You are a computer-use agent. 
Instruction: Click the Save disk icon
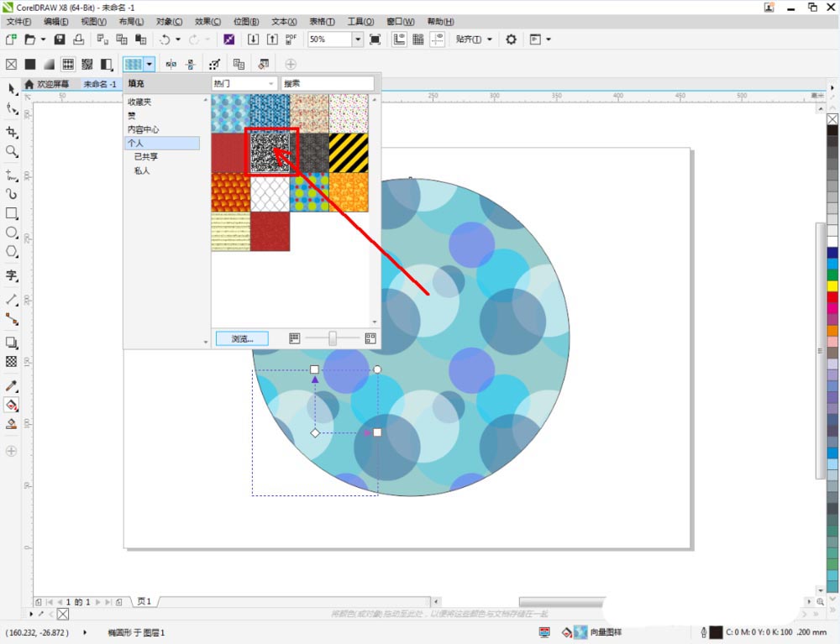point(60,39)
